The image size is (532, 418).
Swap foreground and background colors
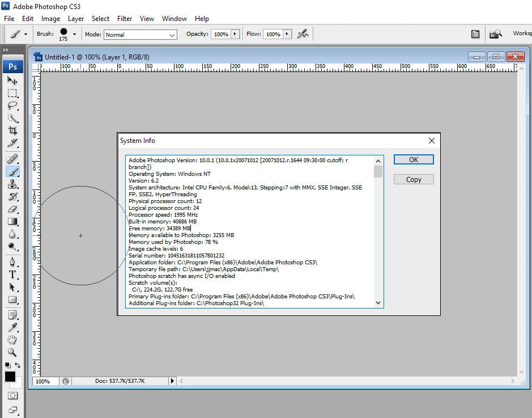18,365
